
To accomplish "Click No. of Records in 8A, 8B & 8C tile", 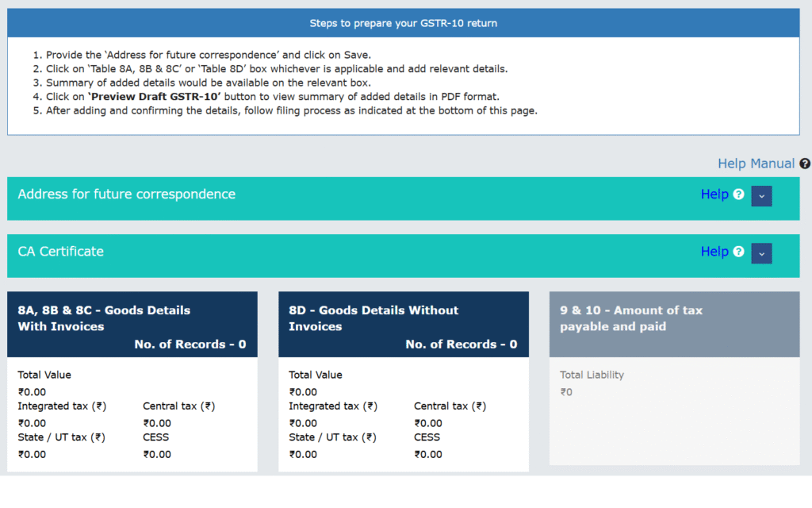I will (190, 344).
